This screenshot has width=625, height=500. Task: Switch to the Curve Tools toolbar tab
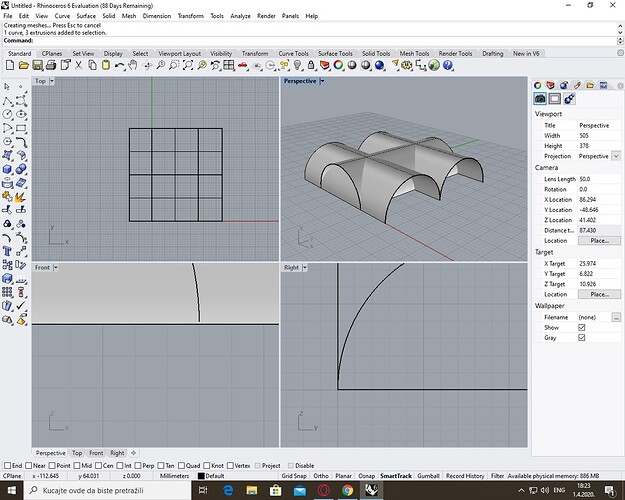[x=293, y=54]
